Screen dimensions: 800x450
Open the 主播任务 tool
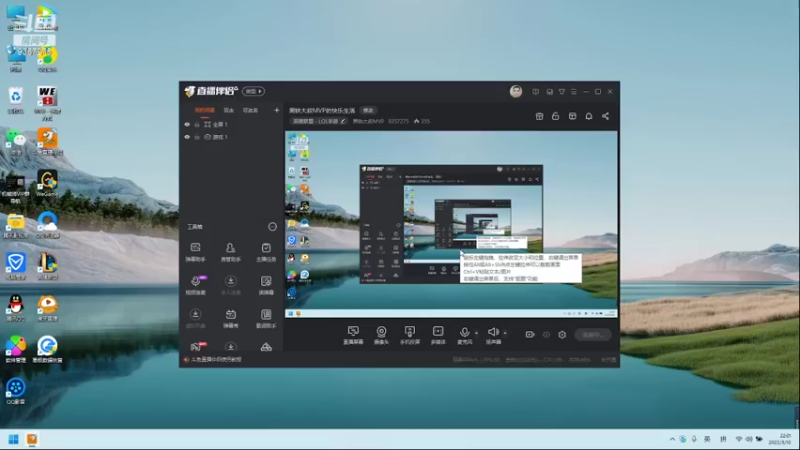point(266,252)
